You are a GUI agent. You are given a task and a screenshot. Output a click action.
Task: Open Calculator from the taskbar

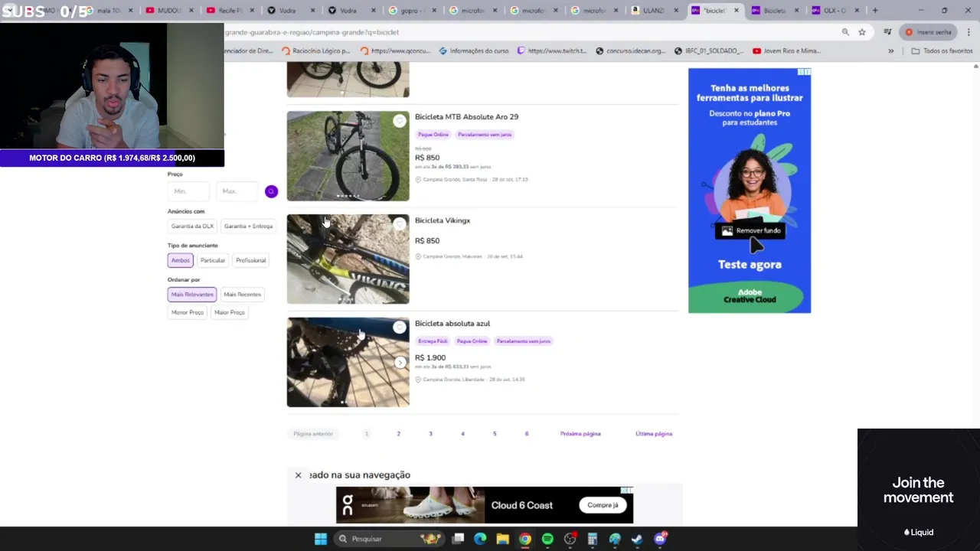pos(592,539)
